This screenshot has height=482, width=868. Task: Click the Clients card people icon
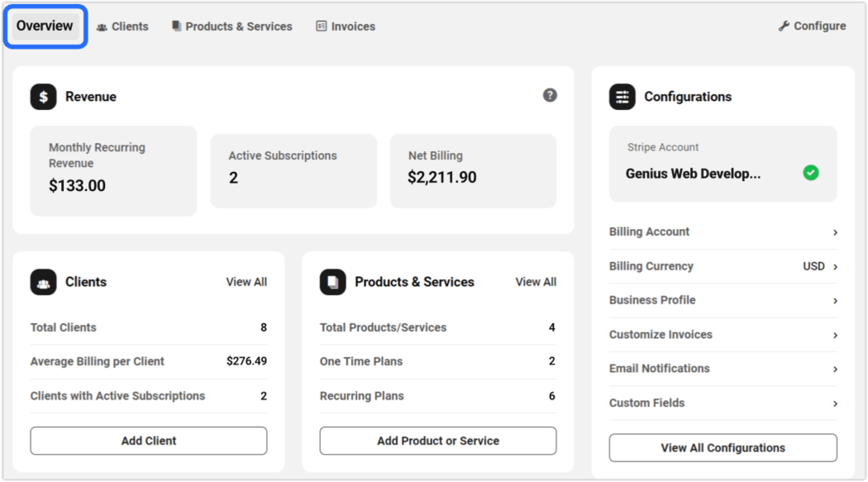[43, 282]
